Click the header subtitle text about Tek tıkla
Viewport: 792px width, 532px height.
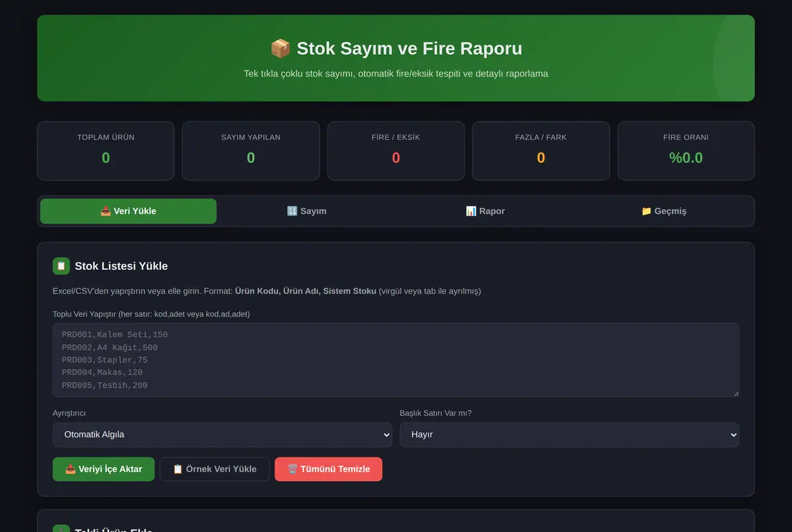click(396, 73)
